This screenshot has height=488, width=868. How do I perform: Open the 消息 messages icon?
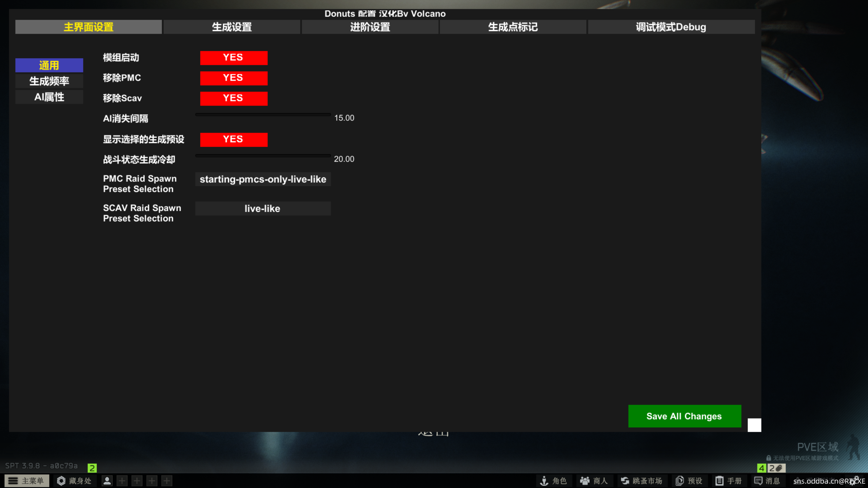pos(758,481)
